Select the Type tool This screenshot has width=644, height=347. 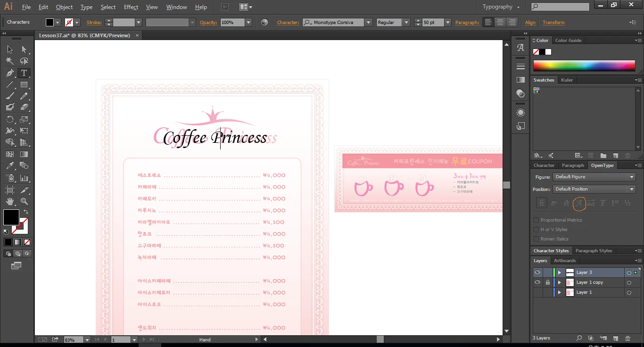point(24,73)
